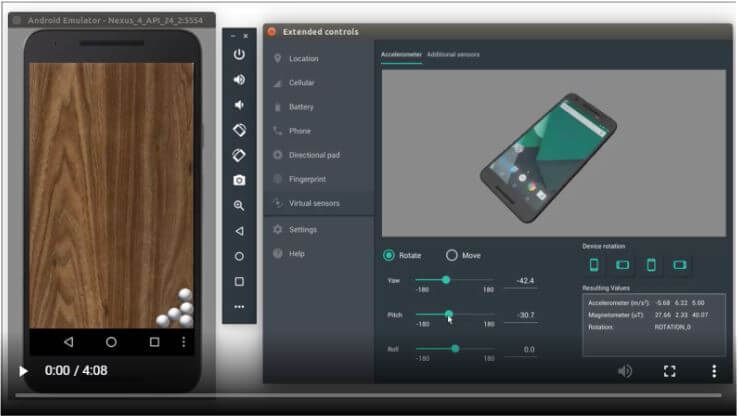The image size is (739, 417).
Task: Set device rotation to first portrait icon
Action: (x=594, y=265)
